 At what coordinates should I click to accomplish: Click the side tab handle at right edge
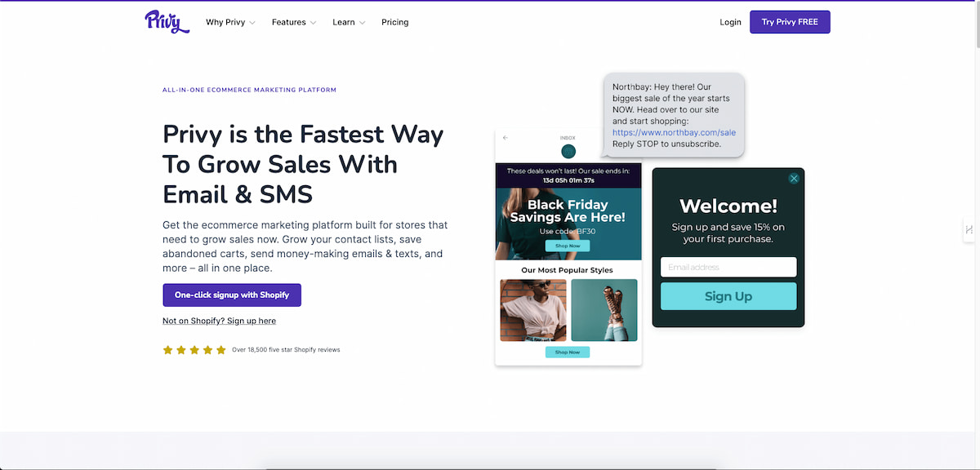(969, 230)
